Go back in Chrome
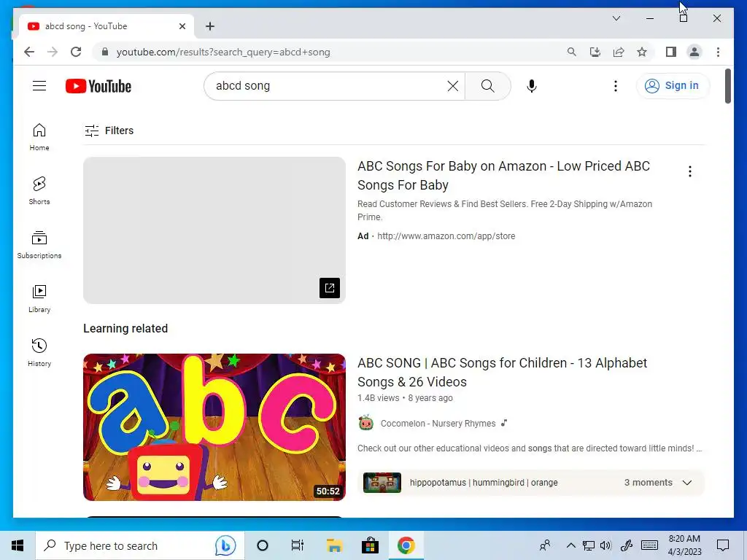Screen dimensions: 747x560 tap(29, 52)
